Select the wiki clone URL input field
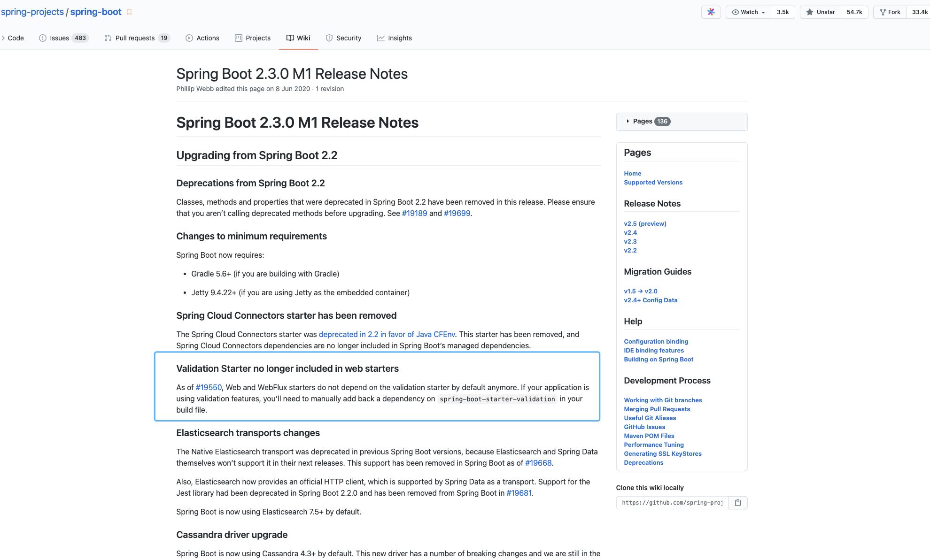 672,503
